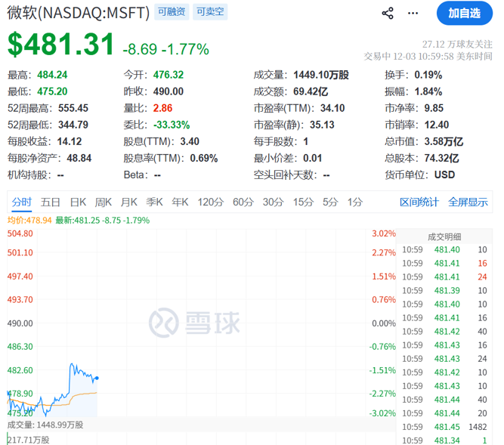
Task: Choose the 30分 interval tab
Action: pos(274,202)
